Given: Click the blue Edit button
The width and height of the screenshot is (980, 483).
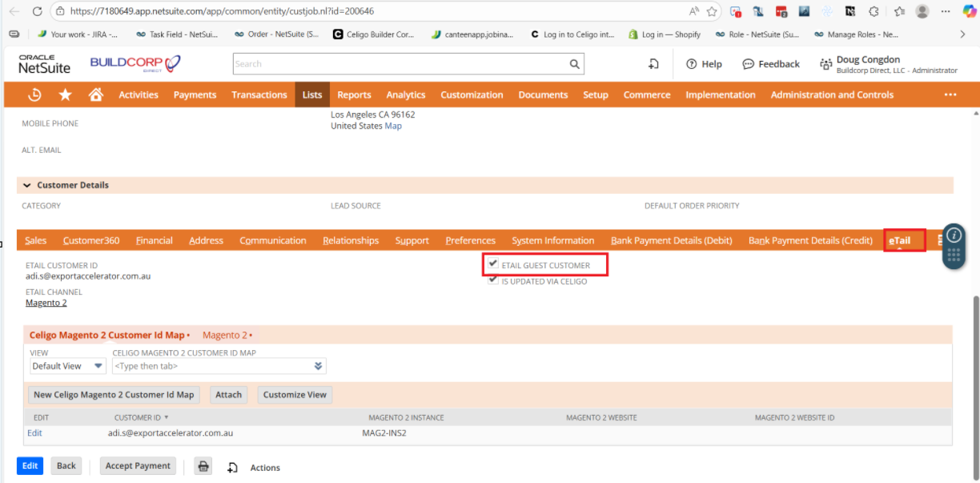Looking at the screenshot, I should [x=30, y=466].
